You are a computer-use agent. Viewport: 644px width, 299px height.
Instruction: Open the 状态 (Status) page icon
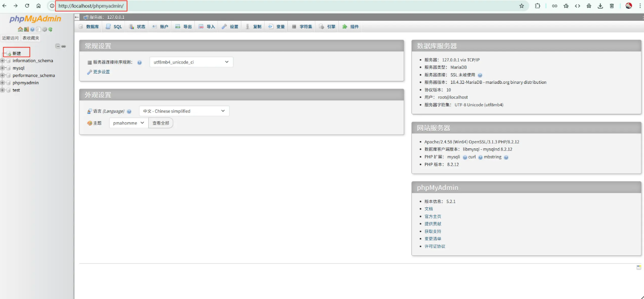[132, 27]
